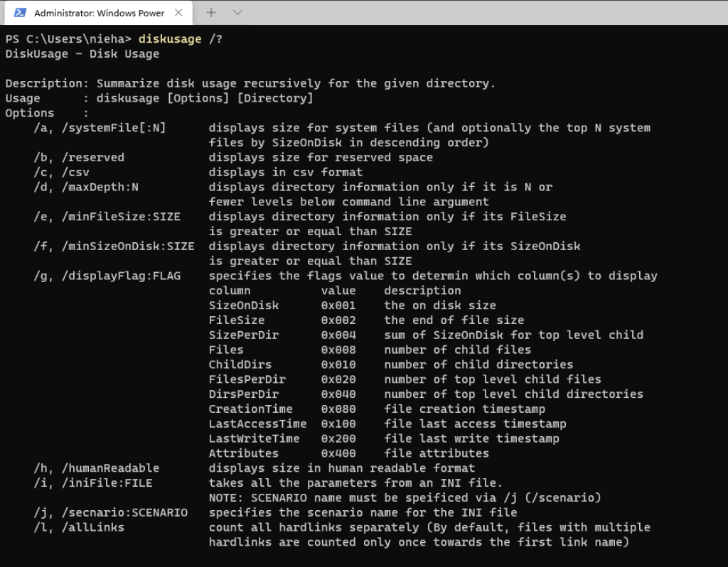The height and width of the screenshot is (567, 728).
Task: Click the LastWriteTime column name
Action: 254,438
